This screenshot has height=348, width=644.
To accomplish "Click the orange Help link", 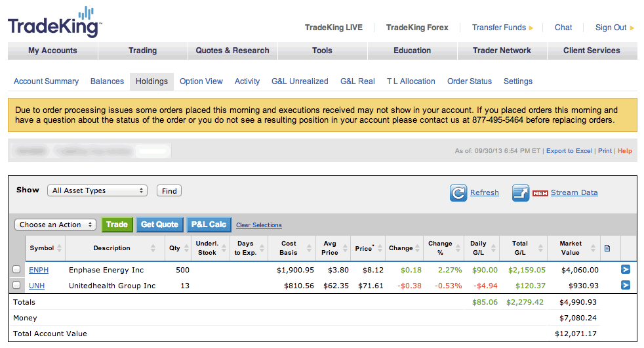I will (625, 151).
